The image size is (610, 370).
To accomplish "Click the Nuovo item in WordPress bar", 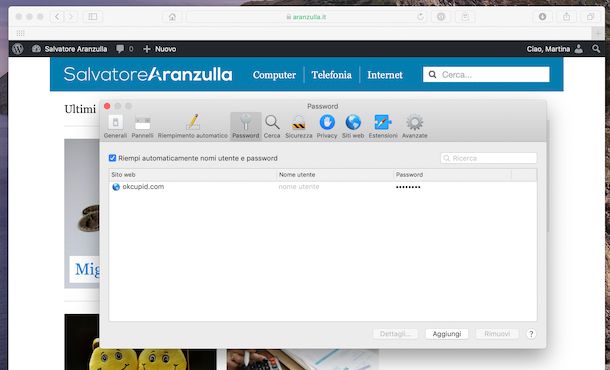I will pyautogui.click(x=160, y=49).
